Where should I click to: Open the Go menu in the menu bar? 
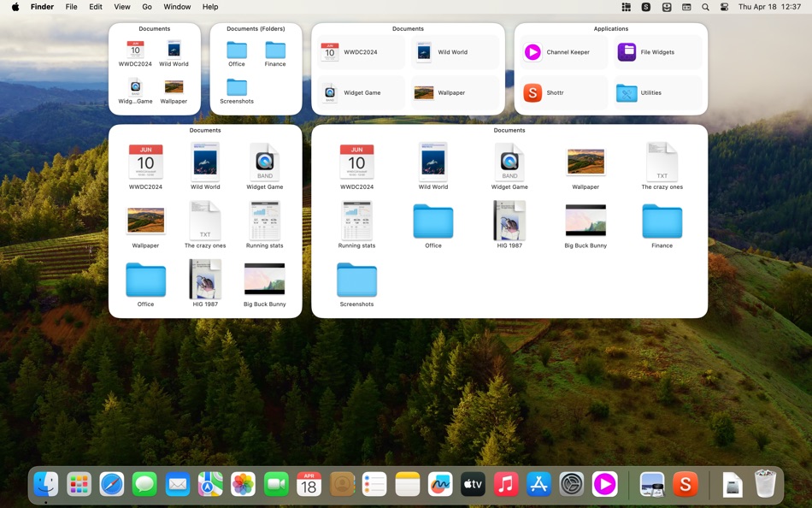click(147, 7)
